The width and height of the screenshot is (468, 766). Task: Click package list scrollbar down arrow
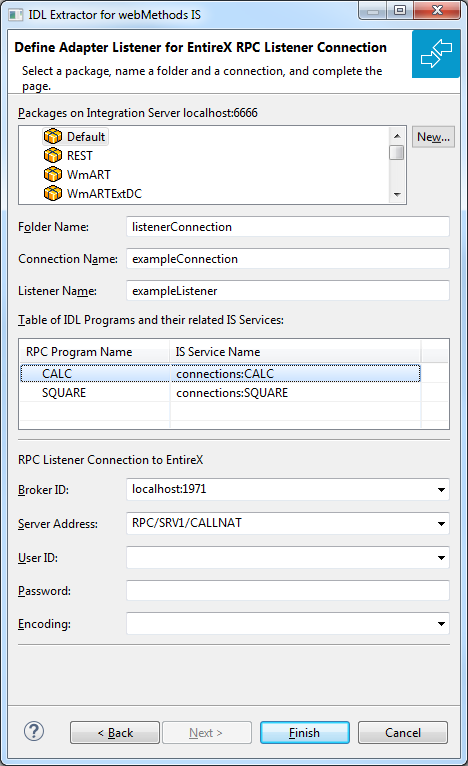(397, 194)
